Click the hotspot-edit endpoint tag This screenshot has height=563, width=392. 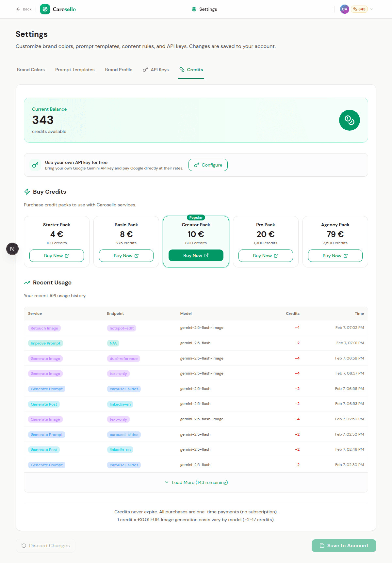[122, 328]
